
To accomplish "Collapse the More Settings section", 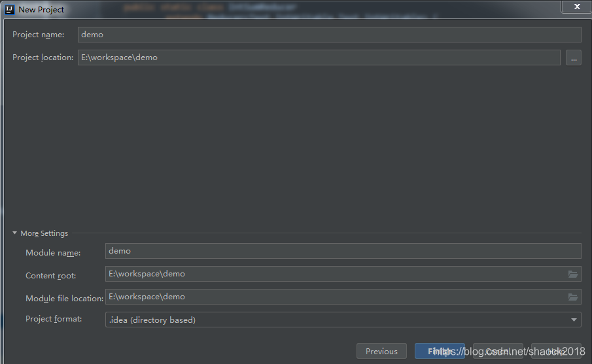I will tap(15, 233).
